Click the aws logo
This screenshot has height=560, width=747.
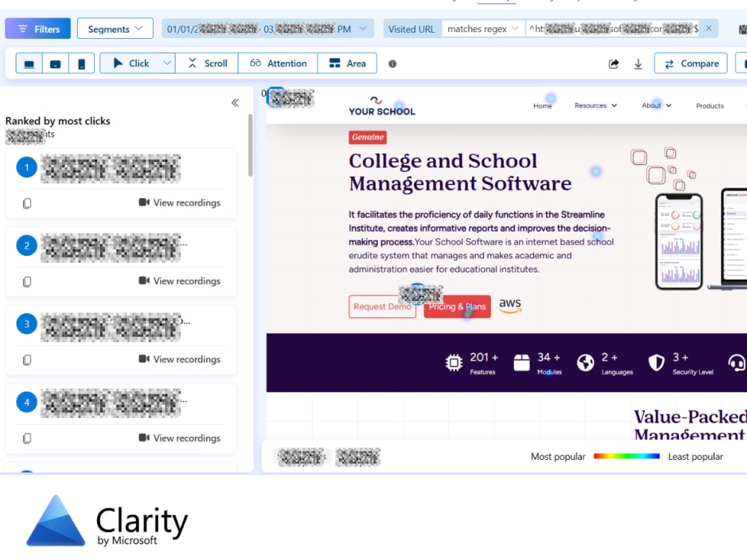pyautogui.click(x=510, y=305)
